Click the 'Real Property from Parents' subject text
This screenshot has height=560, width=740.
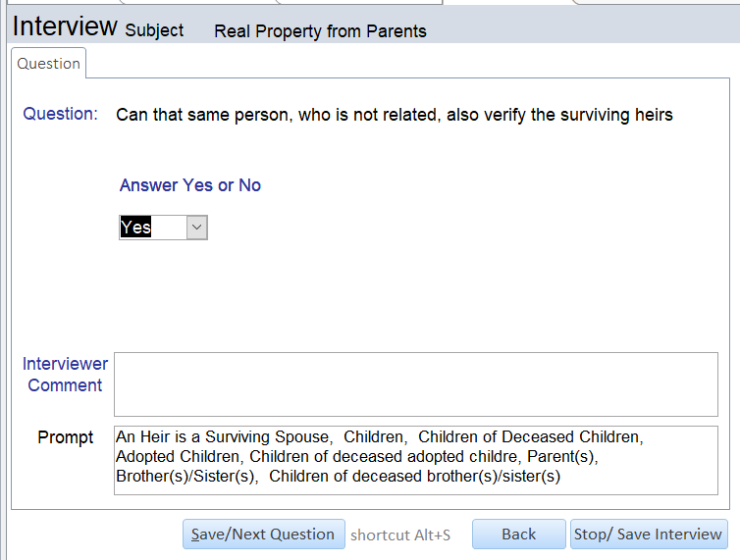click(320, 31)
